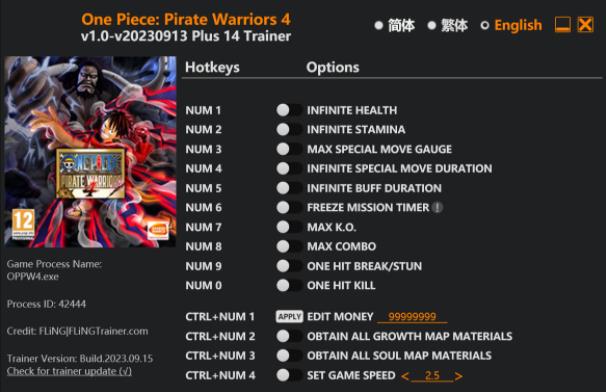Enable Max Combo option

(x=289, y=247)
